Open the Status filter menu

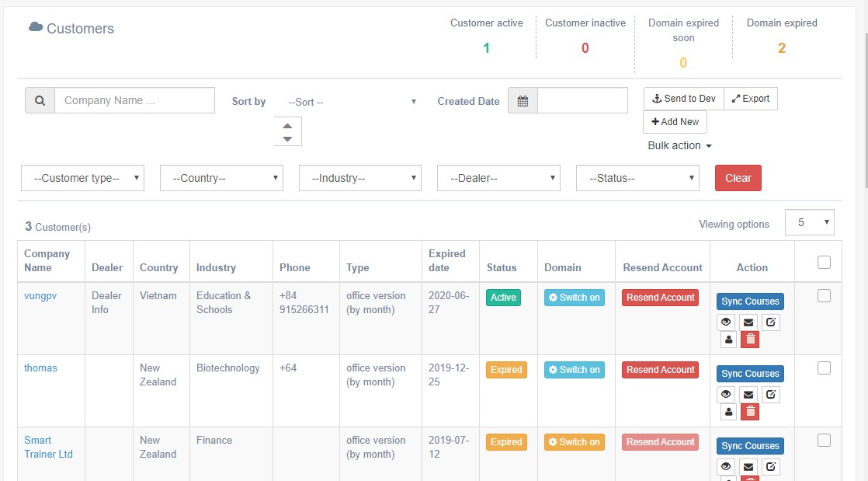(637, 178)
